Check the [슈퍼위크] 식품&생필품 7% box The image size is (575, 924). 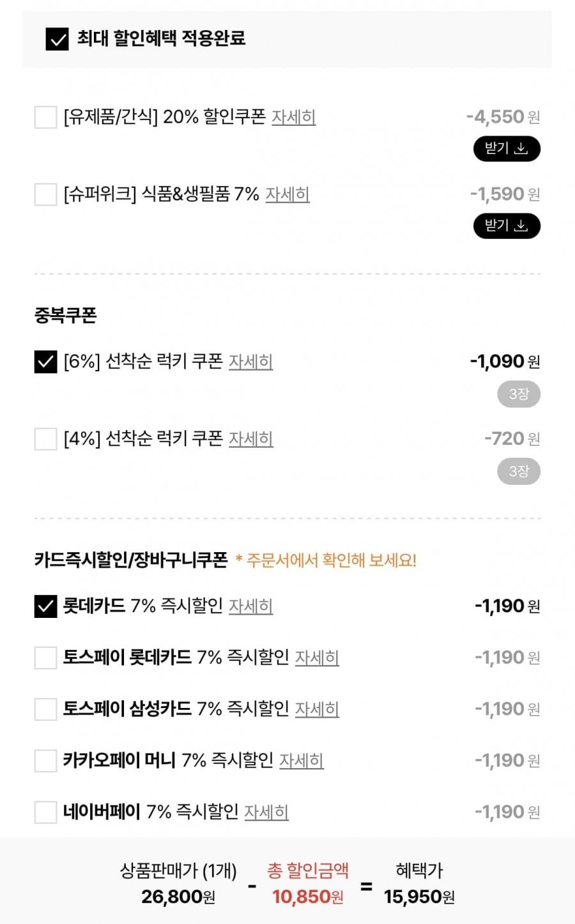click(x=45, y=195)
